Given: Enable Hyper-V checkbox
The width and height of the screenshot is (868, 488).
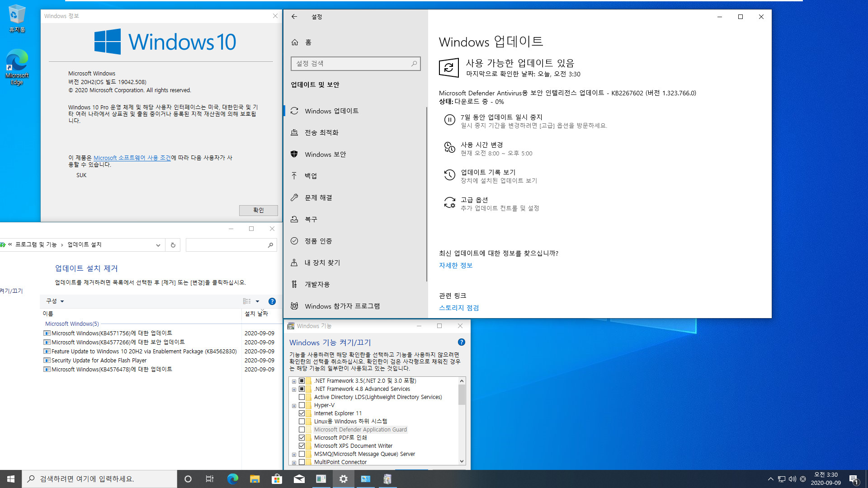Looking at the screenshot, I should coord(302,405).
